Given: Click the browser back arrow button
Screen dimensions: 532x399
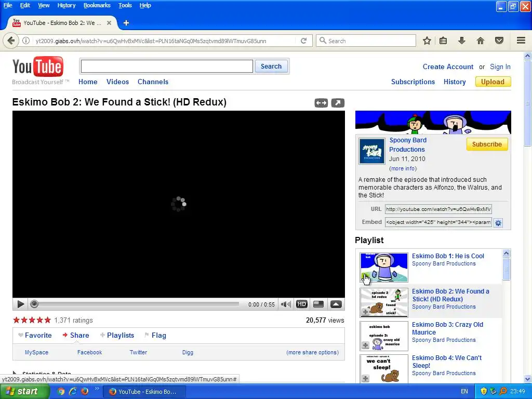Looking at the screenshot, I should click(10, 41).
